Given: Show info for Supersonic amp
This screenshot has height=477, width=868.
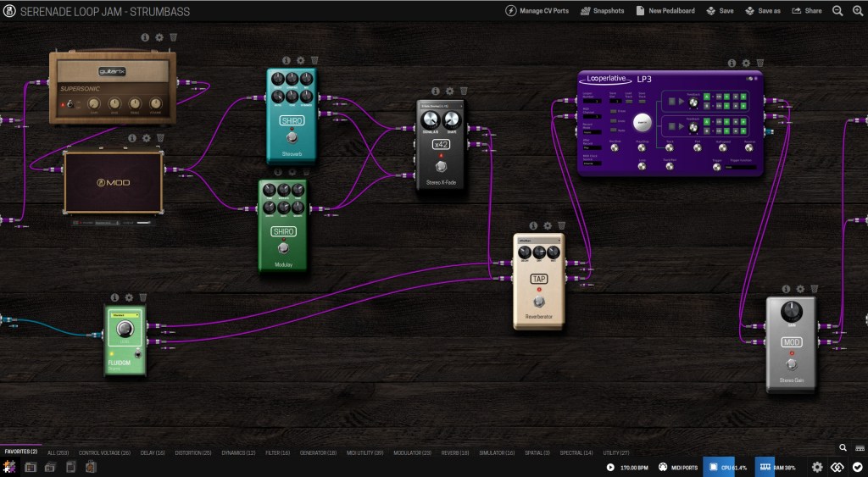Looking at the screenshot, I should [x=145, y=37].
